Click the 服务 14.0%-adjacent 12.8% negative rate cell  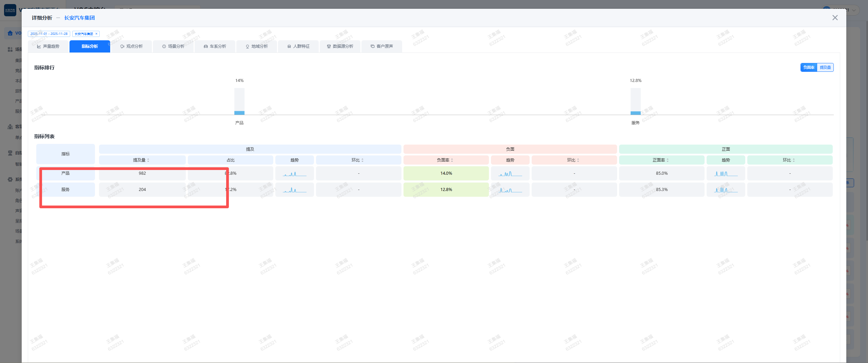(446, 190)
